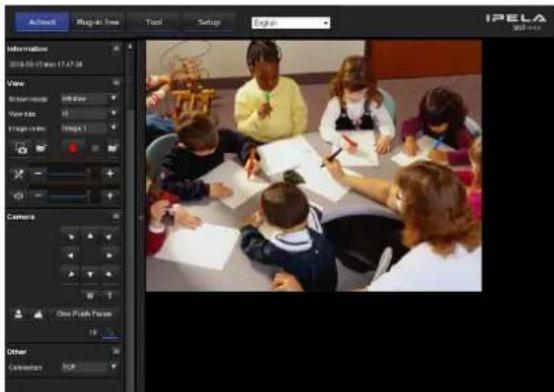This screenshot has width=554, height=392.
Task: Open still image folder next to camera icon
Action: coord(41,148)
